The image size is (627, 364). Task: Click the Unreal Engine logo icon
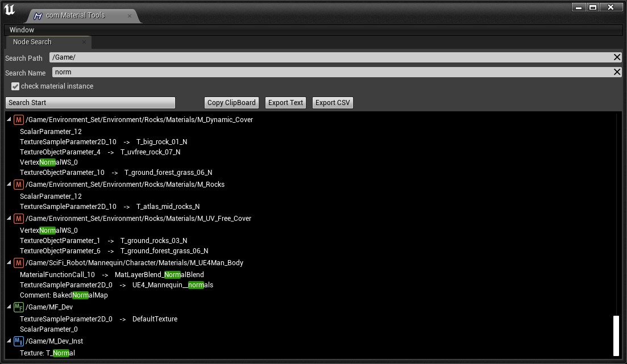pyautogui.click(x=10, y=11)
